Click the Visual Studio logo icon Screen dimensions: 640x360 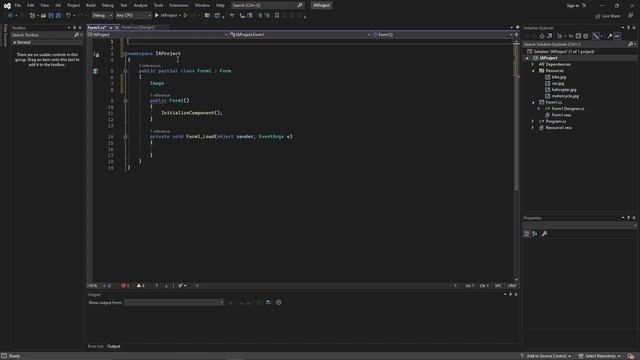(7, 6)
